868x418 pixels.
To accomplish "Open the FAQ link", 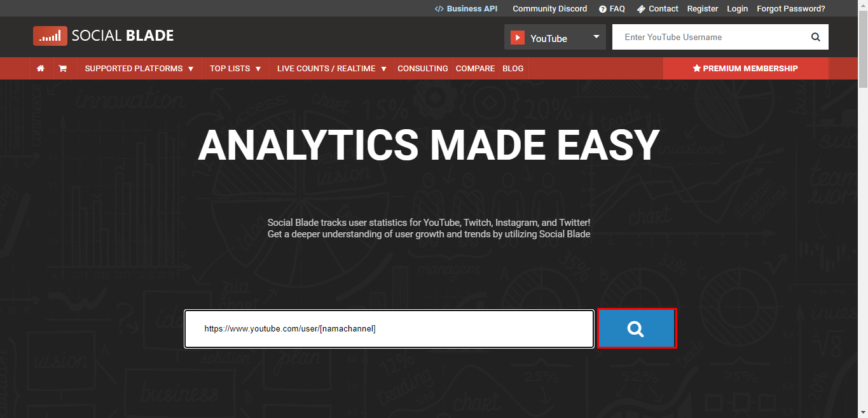I will (612, 9).
